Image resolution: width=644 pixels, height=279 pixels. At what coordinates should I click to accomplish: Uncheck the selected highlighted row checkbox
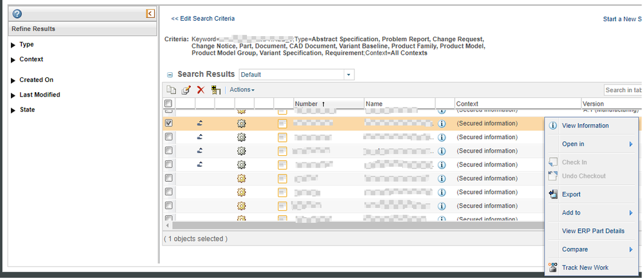pos(168,123)
